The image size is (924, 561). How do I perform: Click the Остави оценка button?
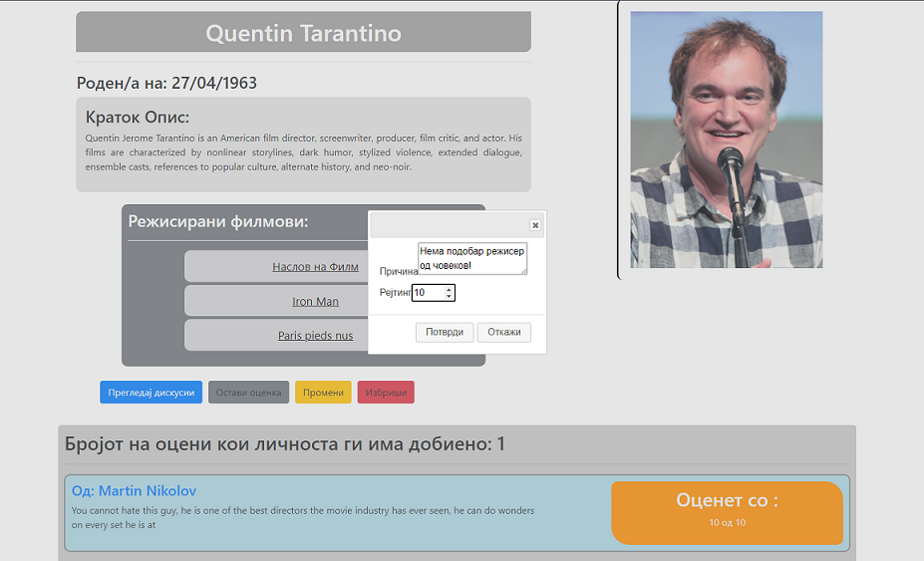click(248, 393)
